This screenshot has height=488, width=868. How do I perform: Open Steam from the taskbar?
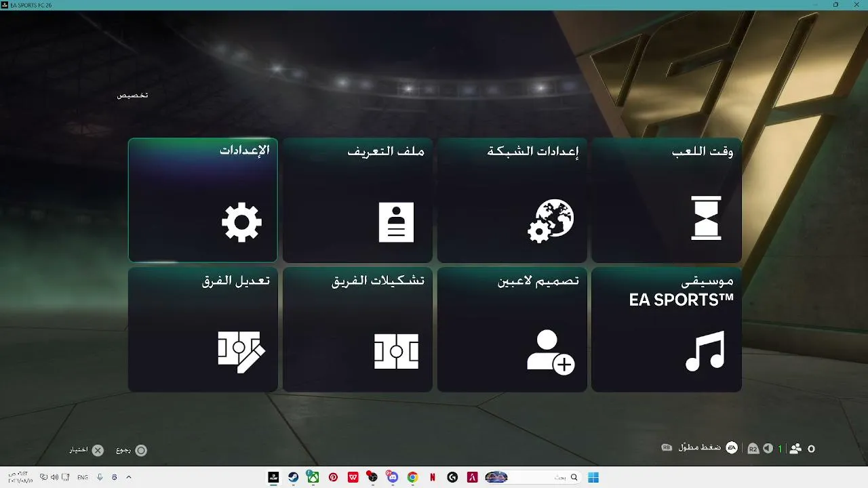(294, 477)
